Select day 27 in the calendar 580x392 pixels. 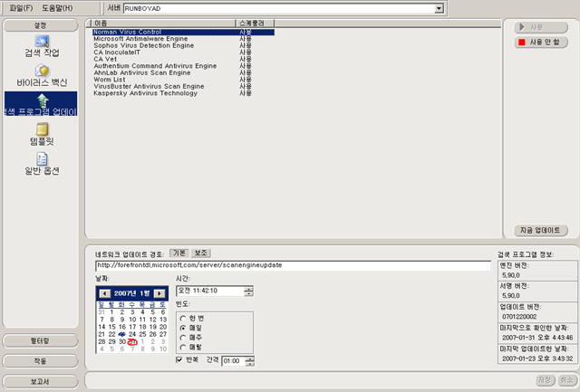[163, 334]
